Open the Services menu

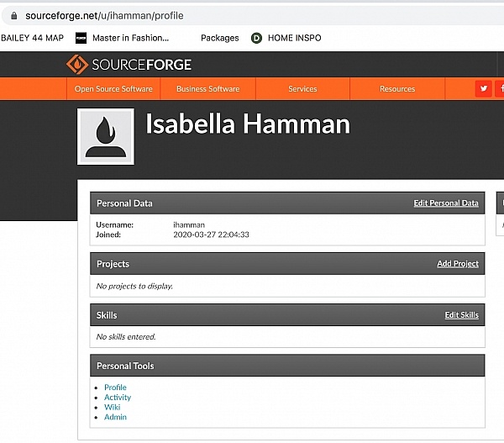[302, 89]
